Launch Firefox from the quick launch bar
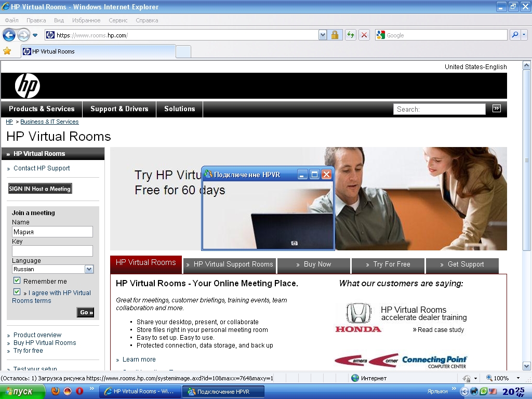Viewport: 532px width, 399px height. point(55,391)
